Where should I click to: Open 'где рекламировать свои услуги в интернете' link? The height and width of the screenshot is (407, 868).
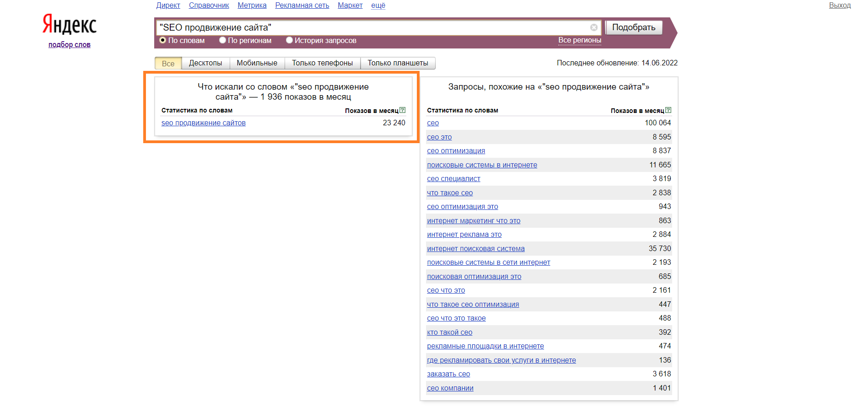tap(501, 360)
